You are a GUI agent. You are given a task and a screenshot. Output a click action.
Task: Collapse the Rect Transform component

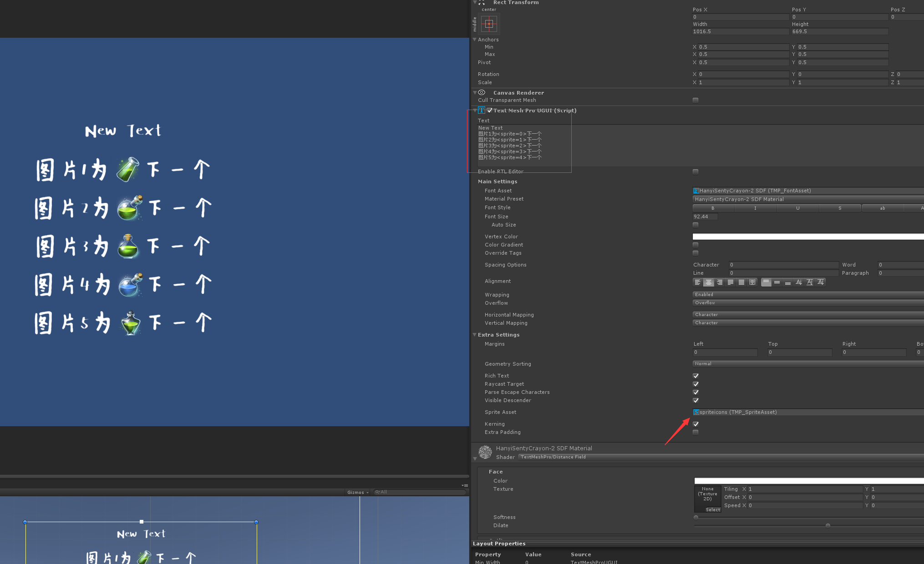475,2
